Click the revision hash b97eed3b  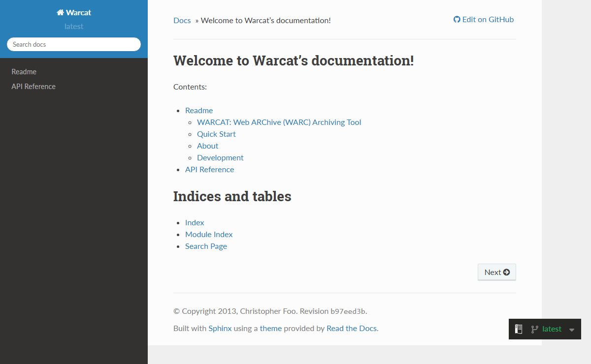point(348,311)
